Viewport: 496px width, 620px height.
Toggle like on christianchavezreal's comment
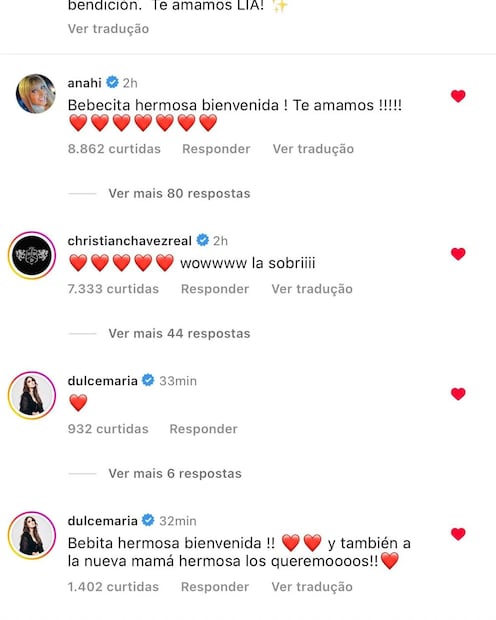(458, 254)
